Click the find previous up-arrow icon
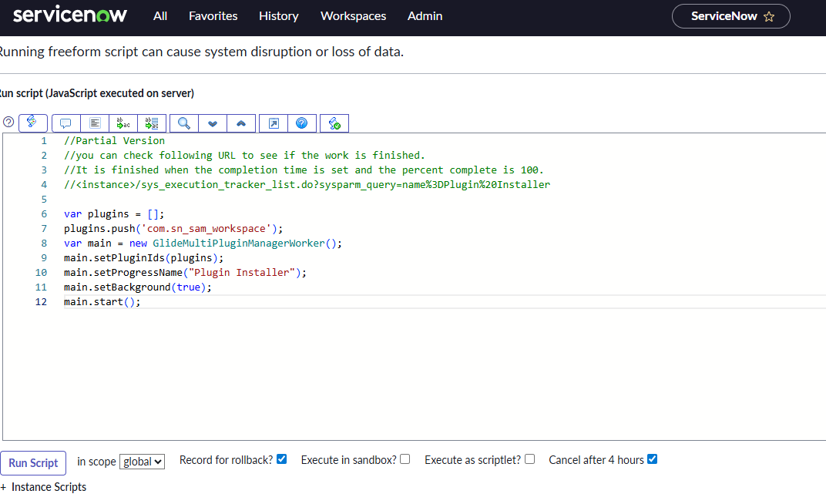Viewport: 826px width, 504px height. coord(241,123)
